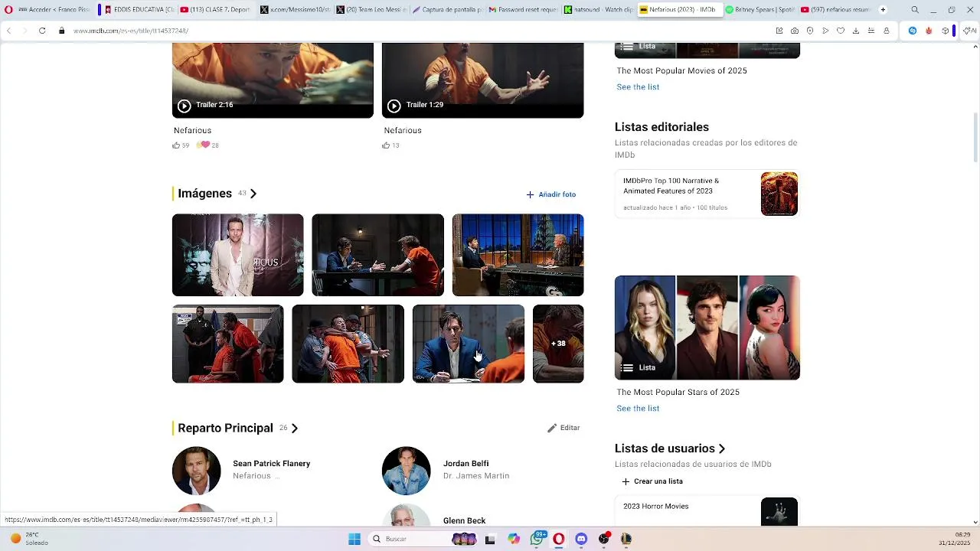
Task: Click the browser forward arrow
Action: (x=25, y=31)
